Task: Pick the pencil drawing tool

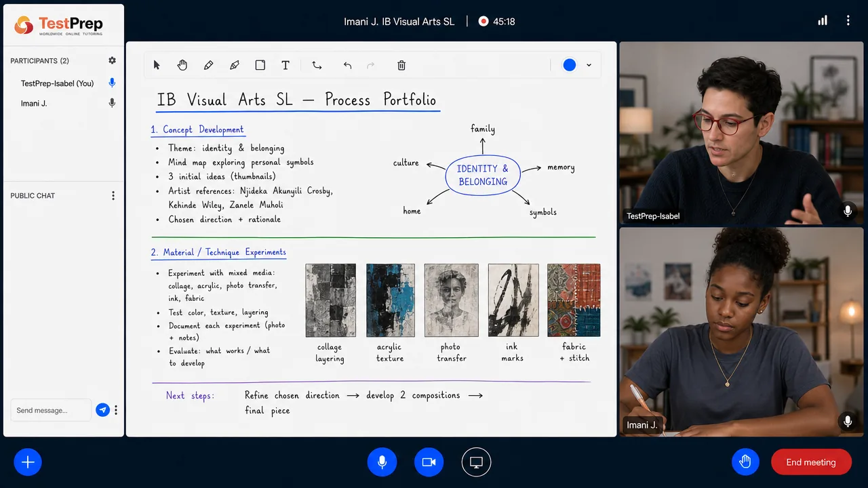Action: click(208, 65)
